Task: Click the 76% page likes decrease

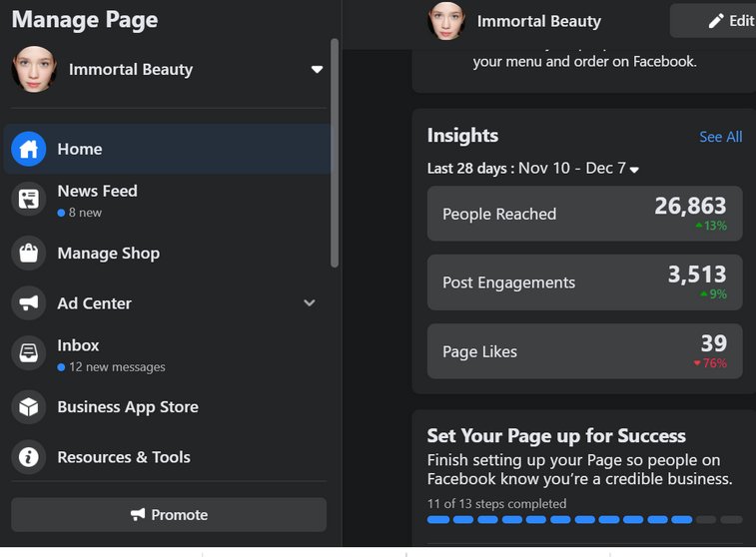Action: click(710, 363)
